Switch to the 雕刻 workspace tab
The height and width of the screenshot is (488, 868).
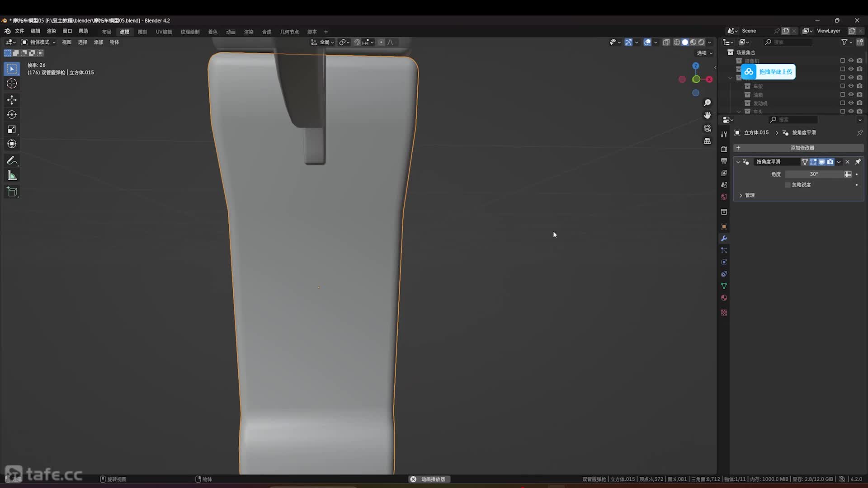pos(142,32)
